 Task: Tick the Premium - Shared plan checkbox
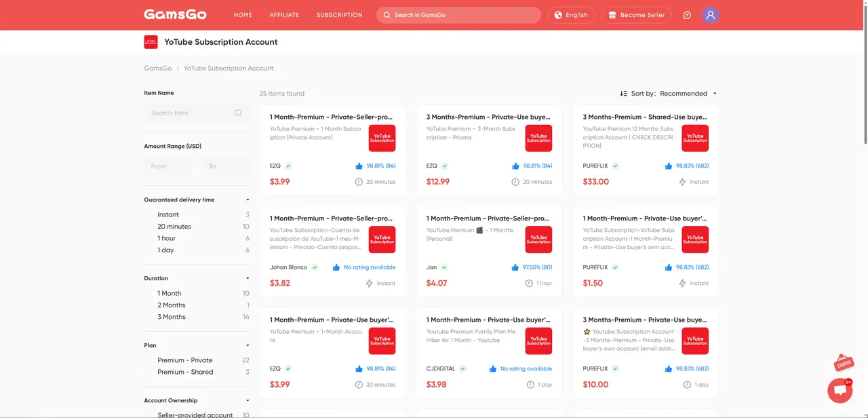pos(149,373)
